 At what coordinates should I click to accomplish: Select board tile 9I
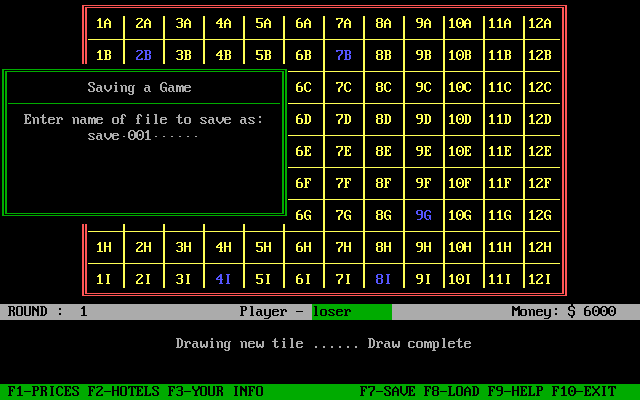point(424,280)
